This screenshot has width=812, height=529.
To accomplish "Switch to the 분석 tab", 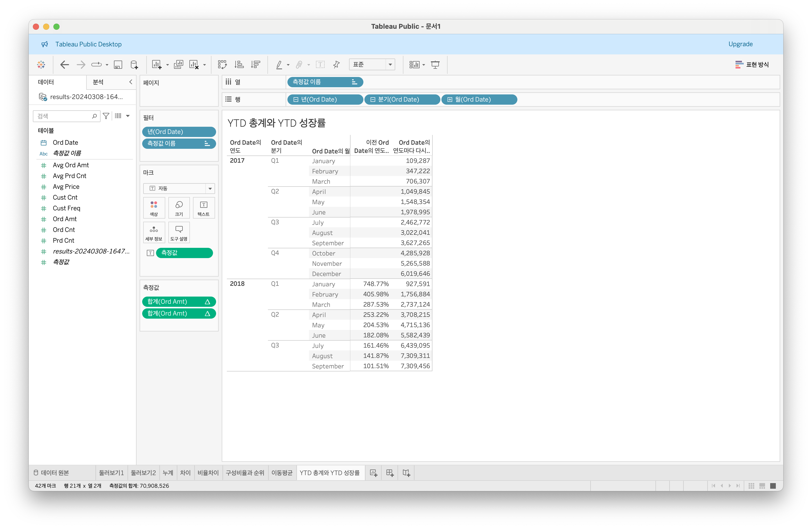I will 98,82.
